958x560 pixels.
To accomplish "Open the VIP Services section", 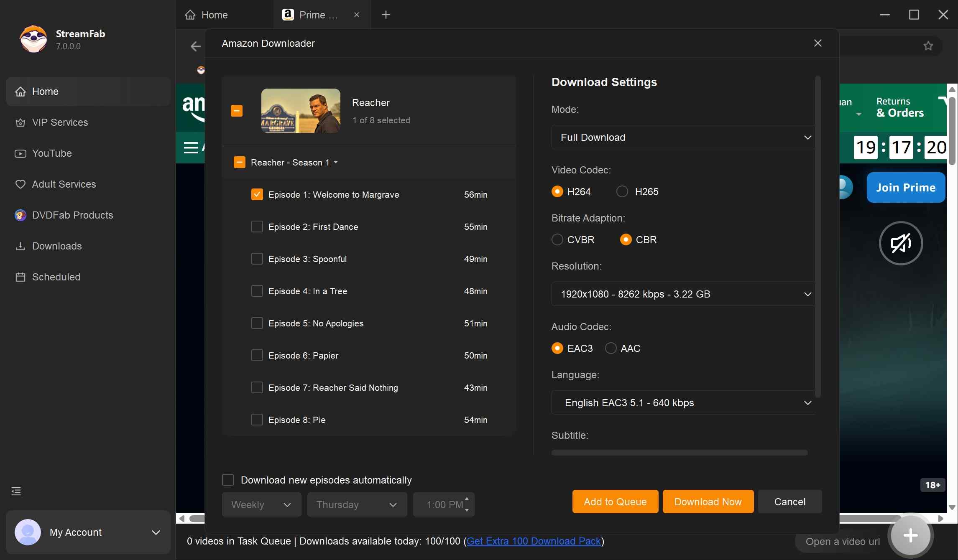I will [60, 122].
